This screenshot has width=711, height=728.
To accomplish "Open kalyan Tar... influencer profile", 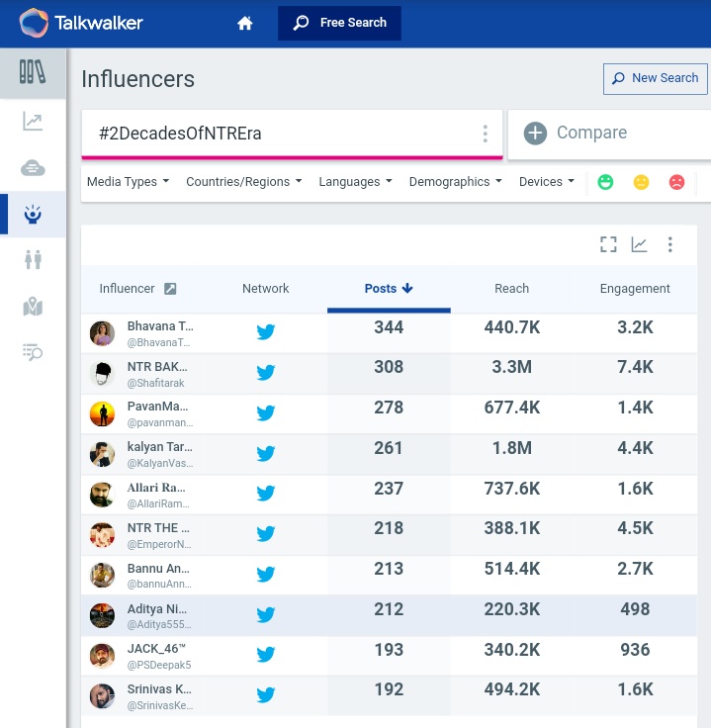I will coord(159,447).
